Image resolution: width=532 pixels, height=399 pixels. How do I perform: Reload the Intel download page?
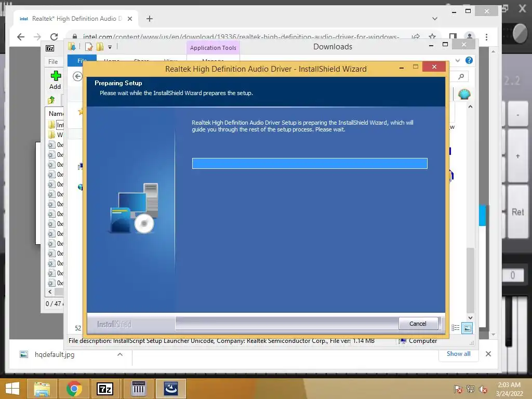click(x=54, y=37)
